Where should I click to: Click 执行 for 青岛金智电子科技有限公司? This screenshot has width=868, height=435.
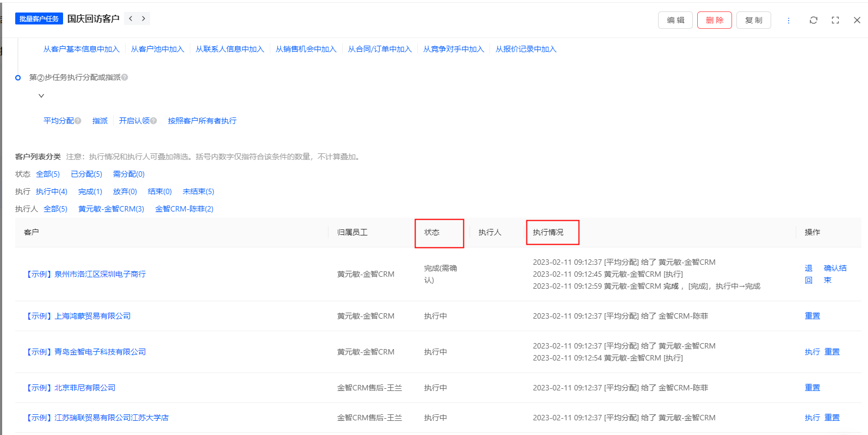[813, 352]
